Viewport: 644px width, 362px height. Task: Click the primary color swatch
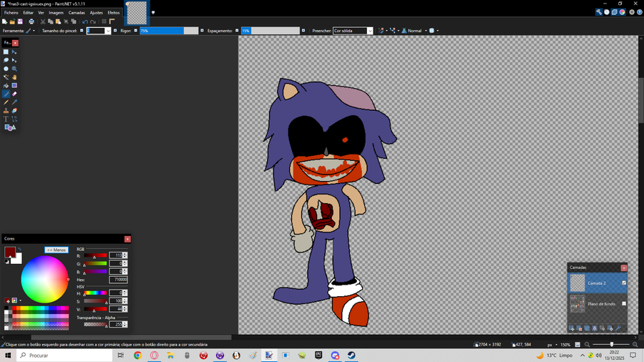tap(10, 252)
